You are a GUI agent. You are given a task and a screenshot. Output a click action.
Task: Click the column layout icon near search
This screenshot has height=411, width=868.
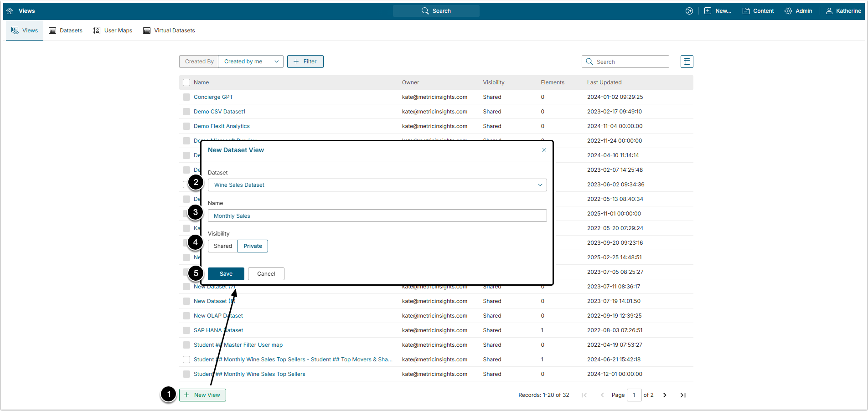tap(687, 62)
